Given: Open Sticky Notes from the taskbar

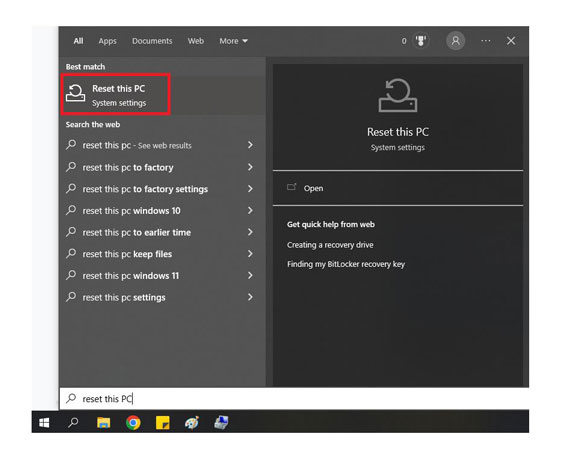Looking at the screenshot, I should 163,422.
